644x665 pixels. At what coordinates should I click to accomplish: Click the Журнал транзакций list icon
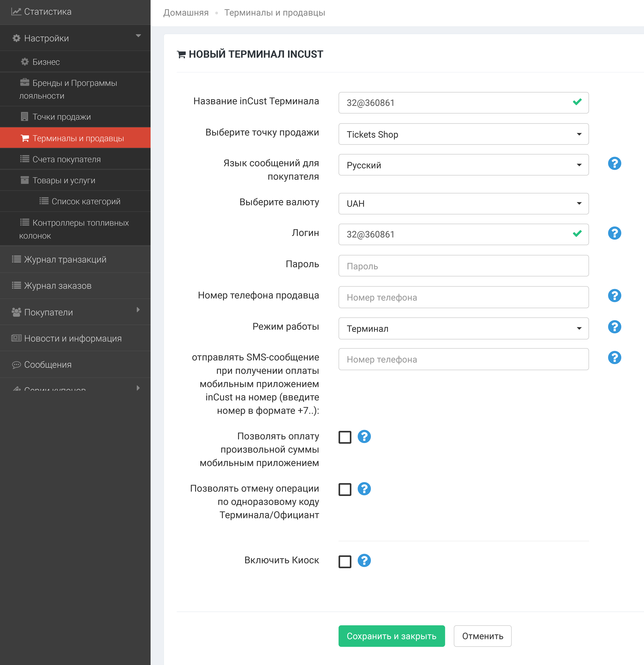17,259
